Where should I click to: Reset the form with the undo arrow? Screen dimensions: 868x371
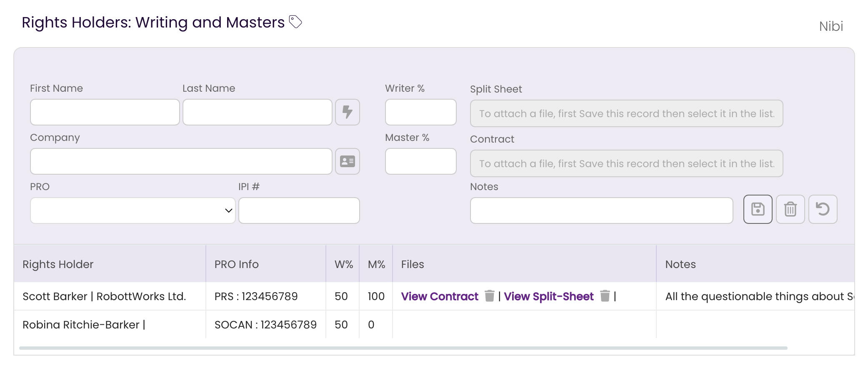[x=823, y=209]
